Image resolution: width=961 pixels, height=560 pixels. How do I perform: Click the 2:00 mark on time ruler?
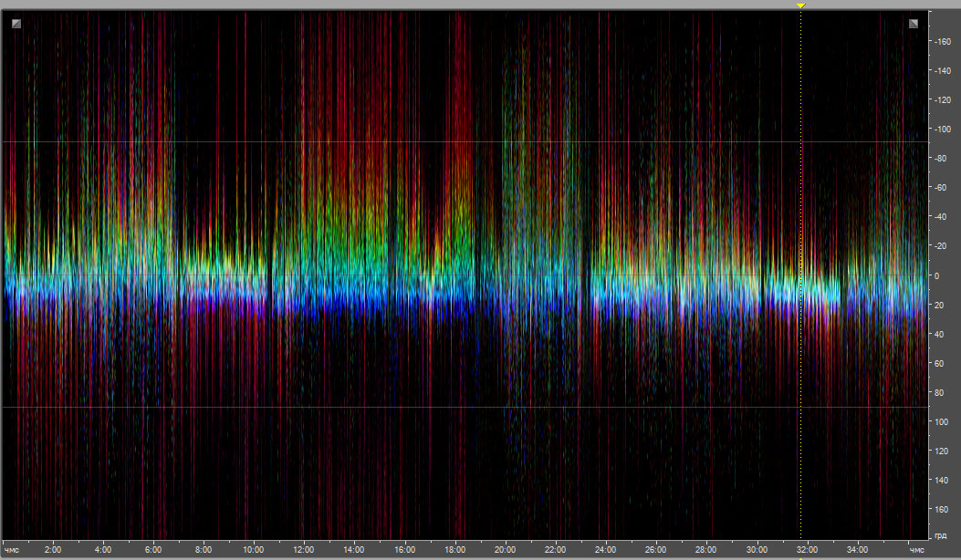point(53,550)
